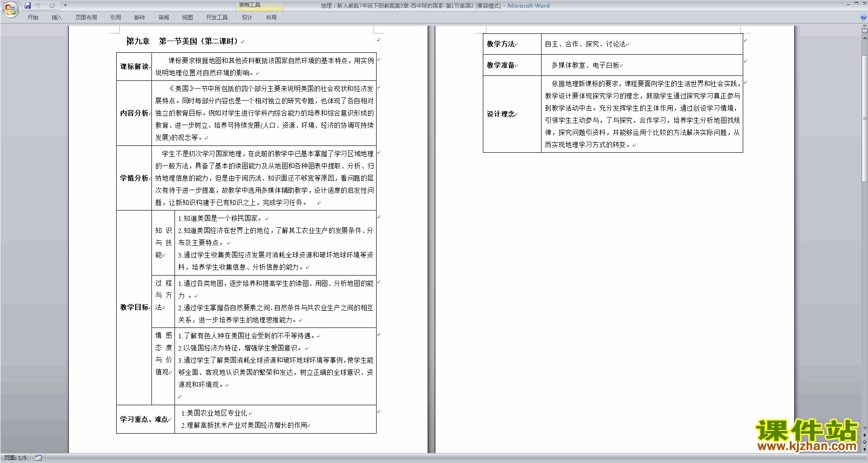This screenshot has height=463, width=868.
Task: Select the 学习重点、难点 cell
Action: [x=146, y=419]
